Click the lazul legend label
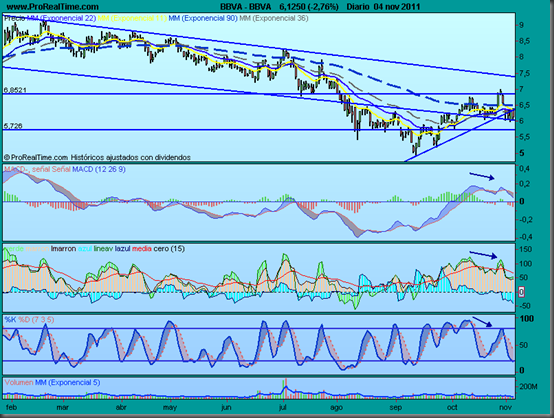Image resolution: width=554 pixels, height=418 pixels. tap(122, 249)
